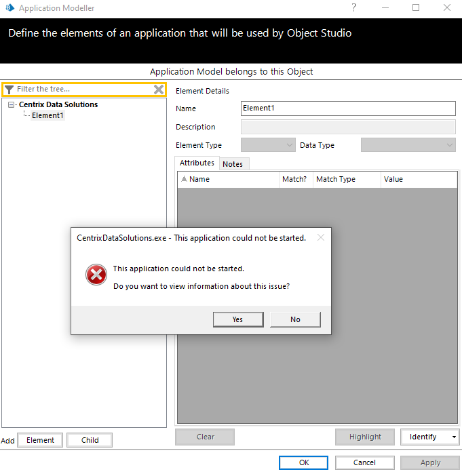The image size is (462, 476).
Task: Click Yes in the error dialog
Action: (238, 319)
